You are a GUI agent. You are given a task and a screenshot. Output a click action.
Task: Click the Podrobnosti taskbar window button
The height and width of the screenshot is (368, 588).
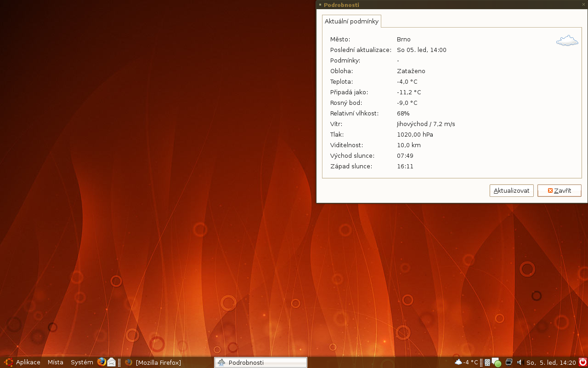point(260,362)
